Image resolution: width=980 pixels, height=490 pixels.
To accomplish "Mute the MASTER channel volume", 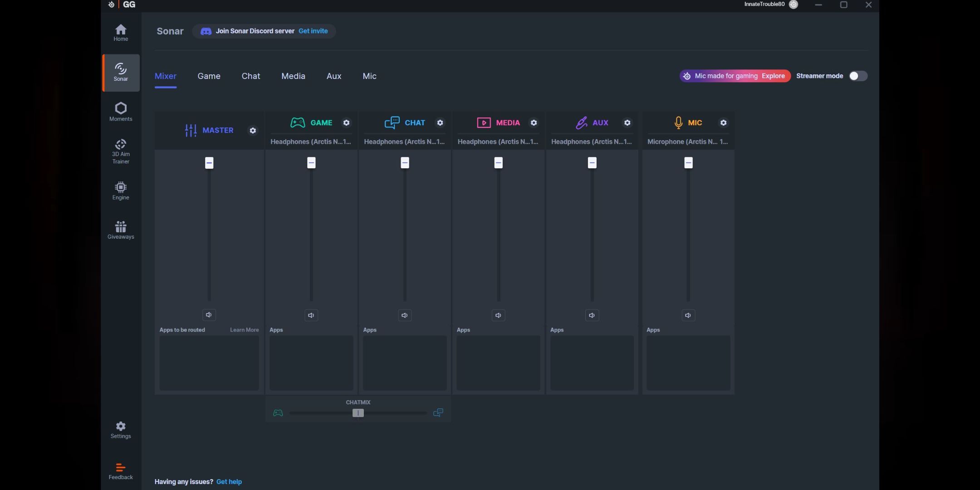I will [209, 315].
